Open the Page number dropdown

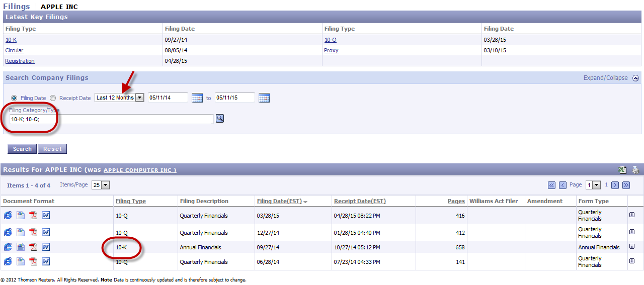[x=594, y=185]
